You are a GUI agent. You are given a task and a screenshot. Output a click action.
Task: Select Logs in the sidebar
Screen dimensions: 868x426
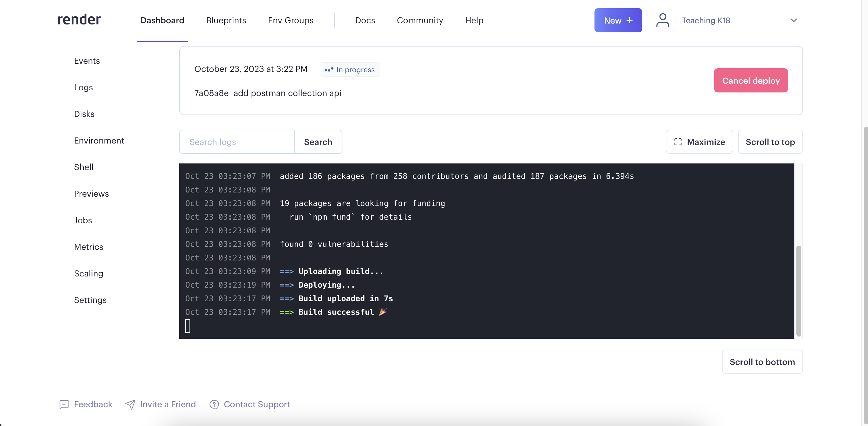tap(83, 88)
